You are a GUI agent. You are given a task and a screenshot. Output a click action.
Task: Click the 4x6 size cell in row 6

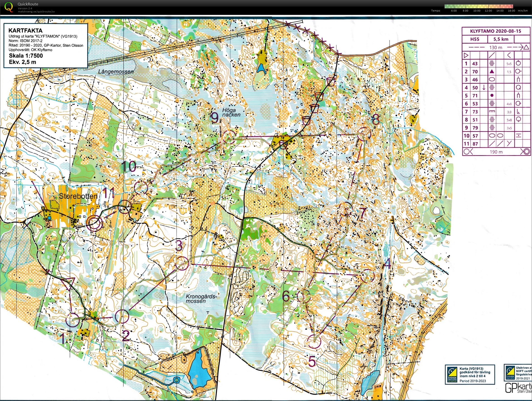(x=509, y=104)
